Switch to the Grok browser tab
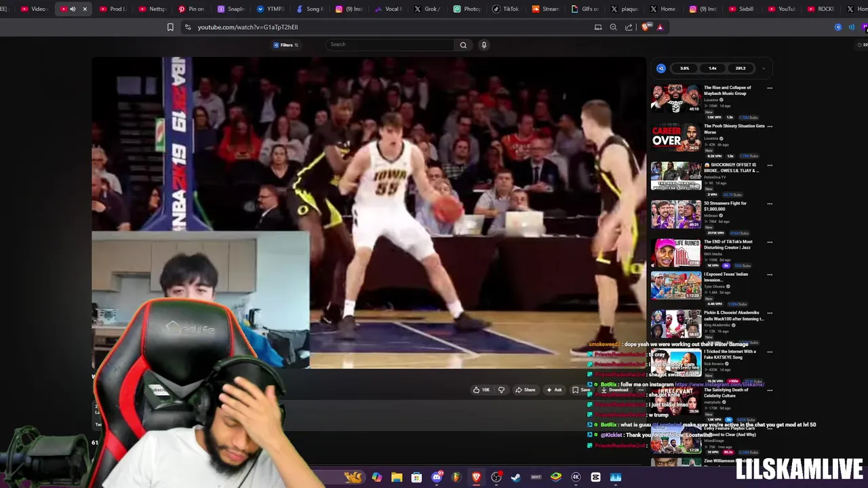The width and height of the screenshot is (868, 488). (x=427, y=9)
